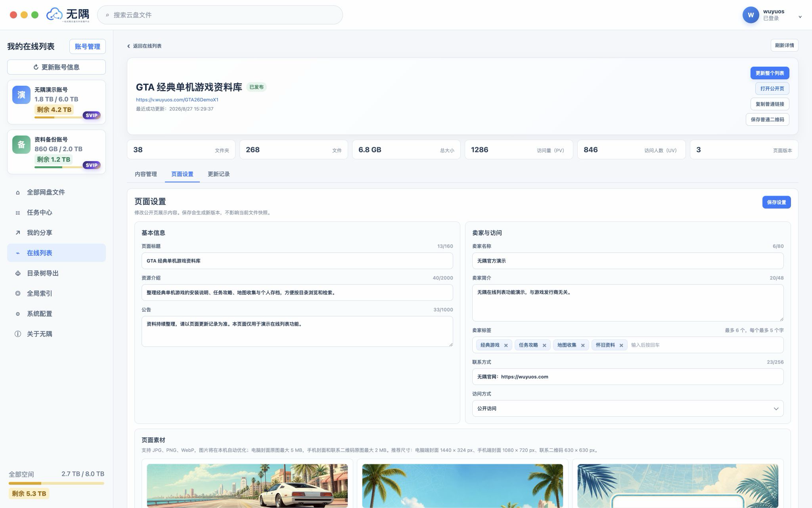Remove the 任务攻略 seller tag
Screen dimensions: 812x508
pos(544,345)
